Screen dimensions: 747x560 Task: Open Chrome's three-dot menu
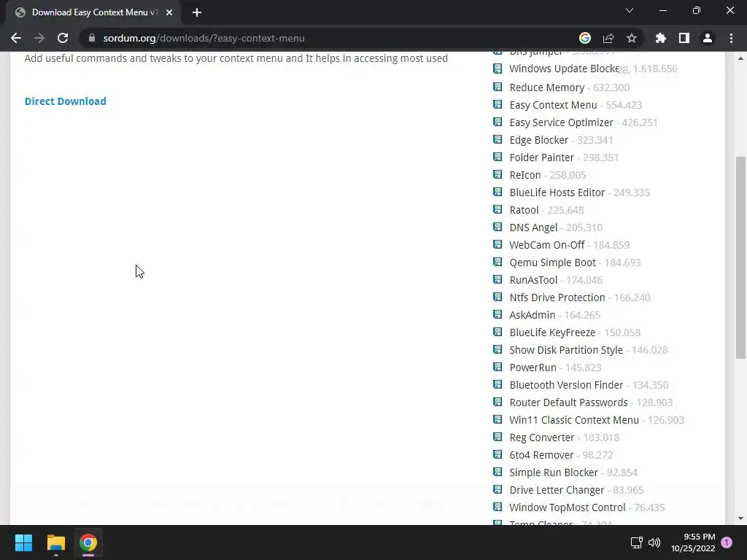pyautogui.click(x=731, y=38)
